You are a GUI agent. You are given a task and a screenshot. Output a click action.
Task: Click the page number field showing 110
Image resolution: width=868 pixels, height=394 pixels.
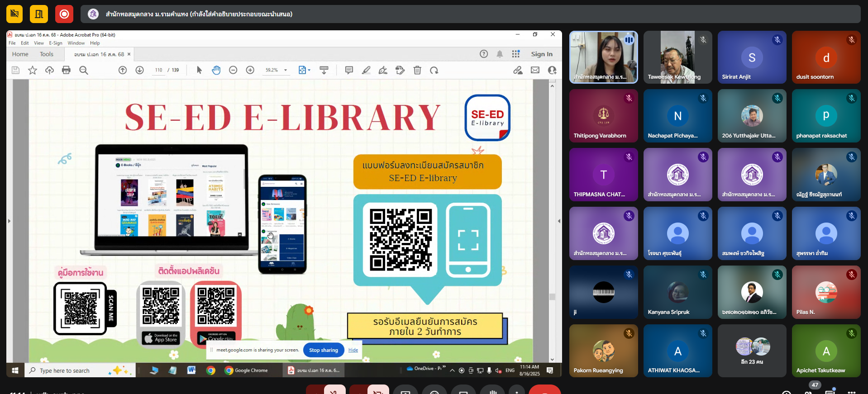[x=158, y=70]
